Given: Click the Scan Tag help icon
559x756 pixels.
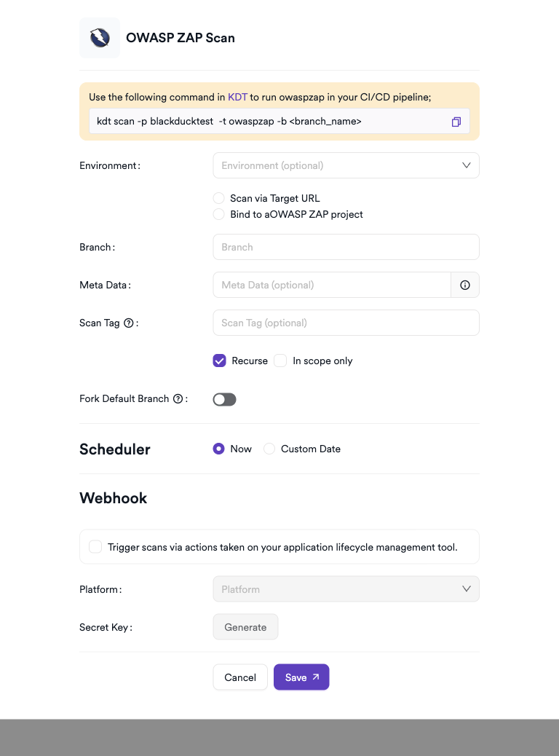Looking at the screenshot, I should (x=129, y=323).
